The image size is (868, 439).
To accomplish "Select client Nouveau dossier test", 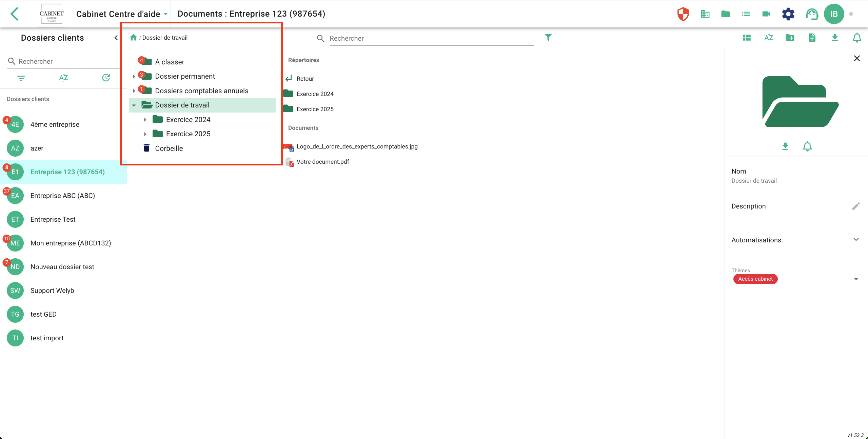I will pos(63,267).
